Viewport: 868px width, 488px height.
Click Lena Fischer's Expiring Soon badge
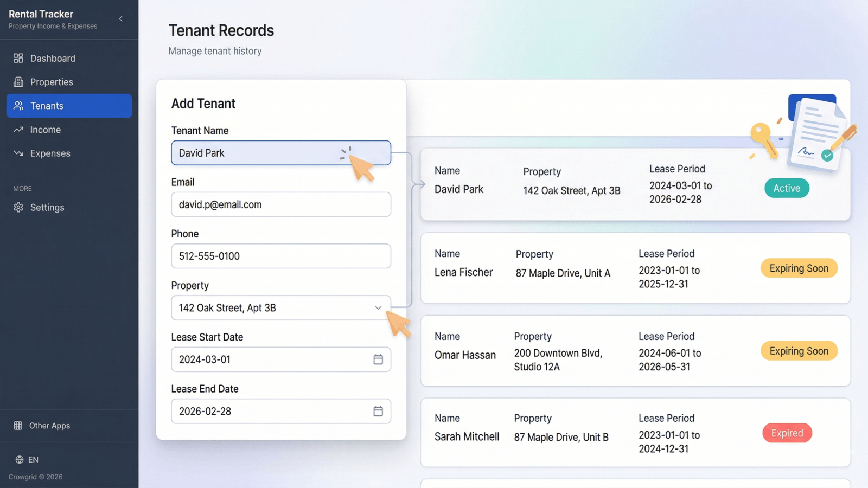[x=799, y=268]
